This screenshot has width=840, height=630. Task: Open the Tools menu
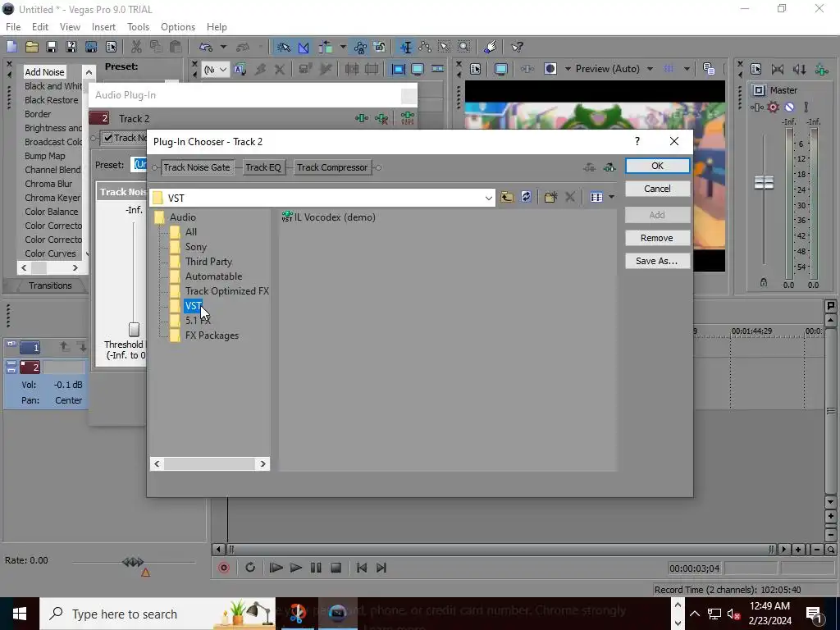point(138,27)
